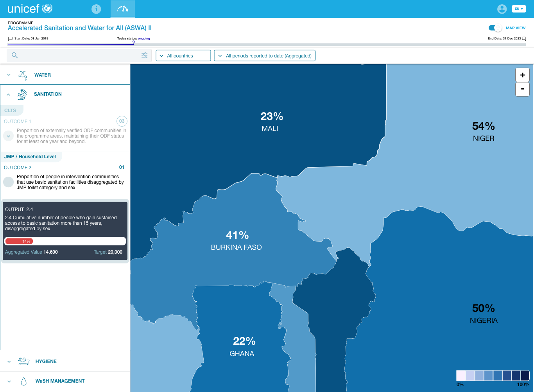The width and height of the screenshot is (534, 392).
Task: Expand the WaSH Management chevron
Action: tap(9, 381)
